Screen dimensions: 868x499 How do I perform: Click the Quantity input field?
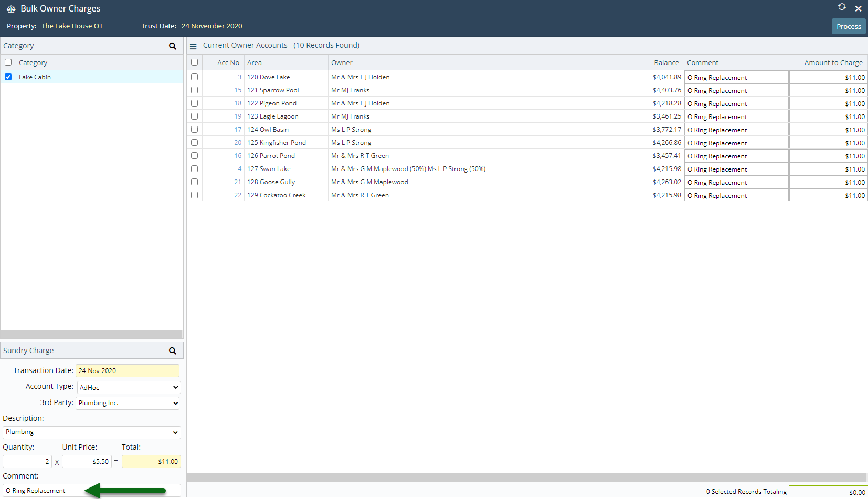click(27, 462)
